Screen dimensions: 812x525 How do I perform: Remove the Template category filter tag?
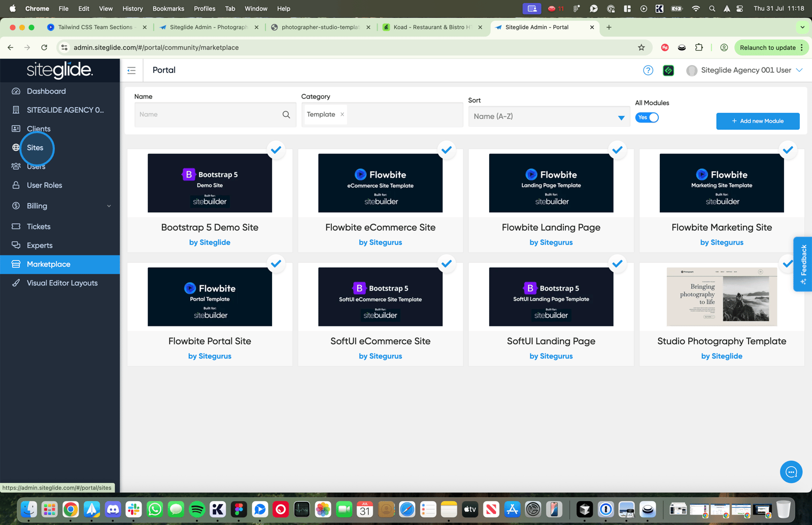(343, 115)
